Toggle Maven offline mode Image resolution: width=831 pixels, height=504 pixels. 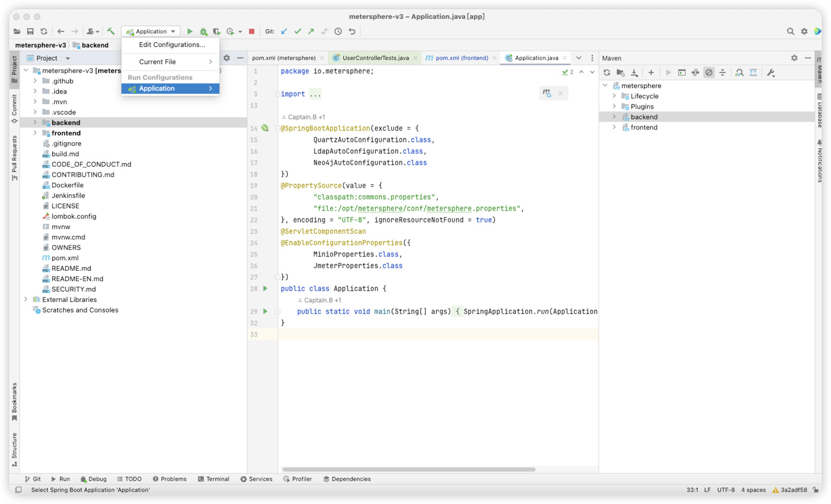point(695,72)
